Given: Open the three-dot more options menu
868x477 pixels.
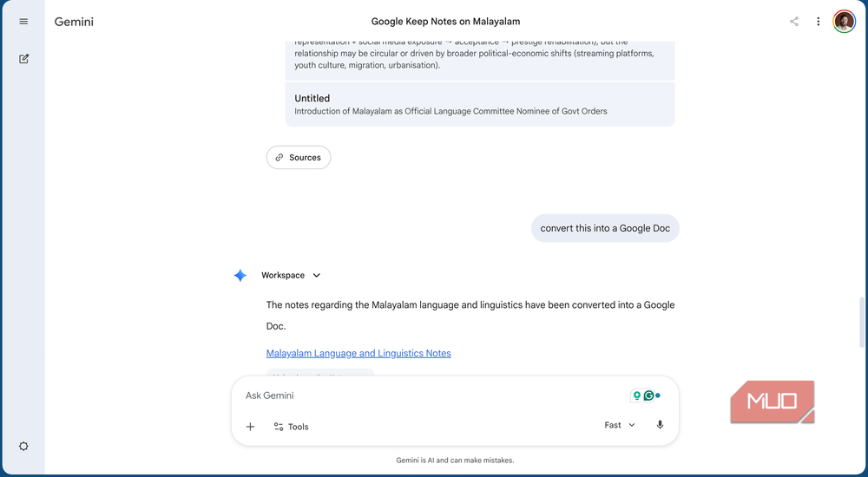Looking at the screenshot, I should 819,22.
